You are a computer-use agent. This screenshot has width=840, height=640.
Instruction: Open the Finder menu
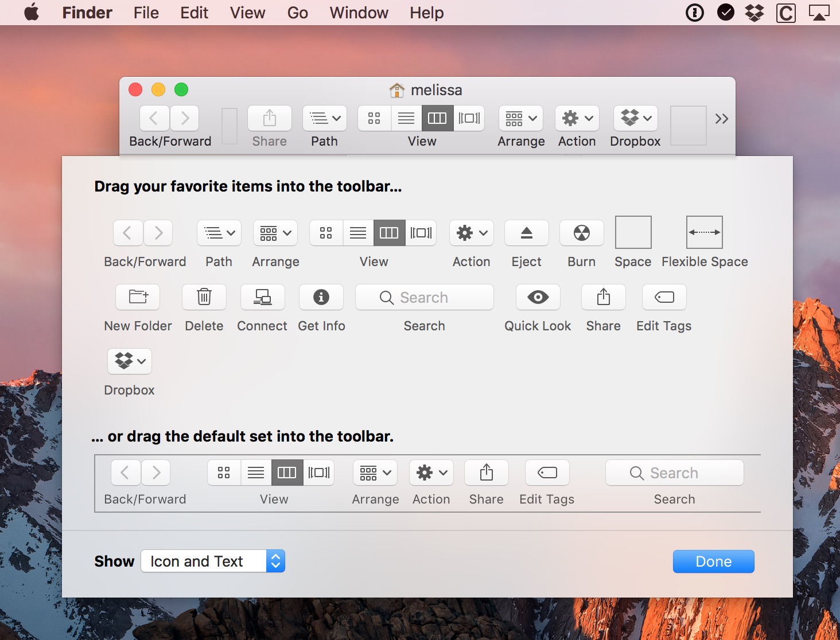coord(87,13)
